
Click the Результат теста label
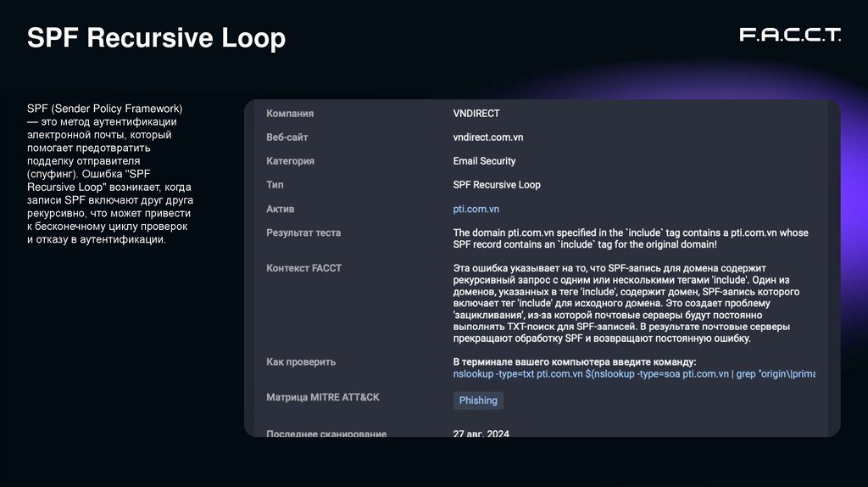[303, 232]
